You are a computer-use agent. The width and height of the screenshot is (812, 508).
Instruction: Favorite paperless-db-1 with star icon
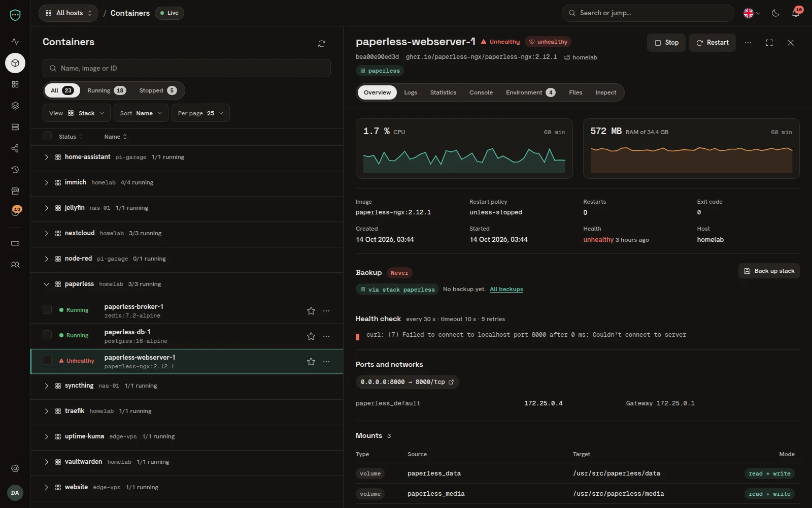coord(311,336)
